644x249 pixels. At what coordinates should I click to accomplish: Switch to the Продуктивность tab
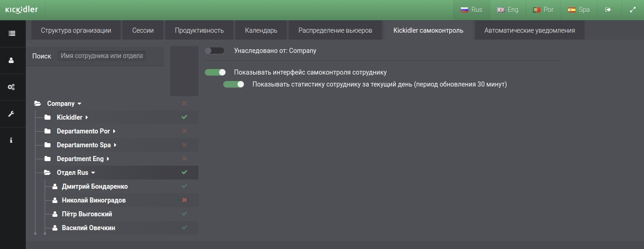click(x=199, y=30)
